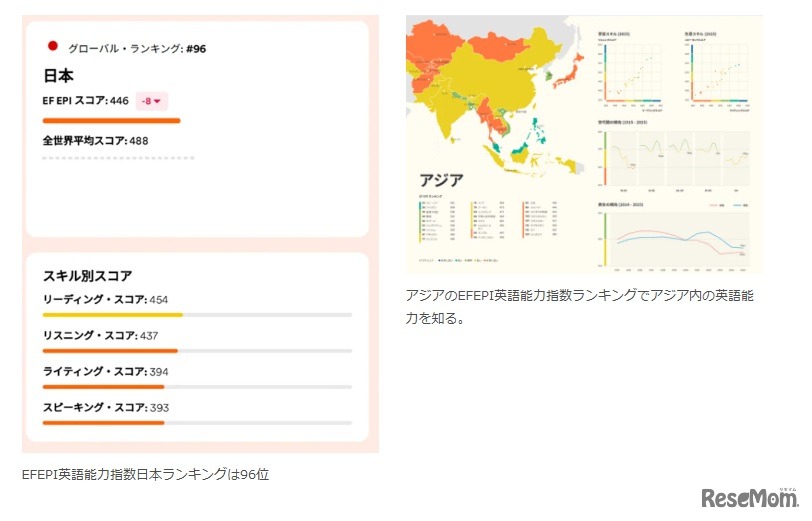Click the writing score bar
Image resolution: width=812 pixels, height=521 pixels.
click(x=197, y=387)
